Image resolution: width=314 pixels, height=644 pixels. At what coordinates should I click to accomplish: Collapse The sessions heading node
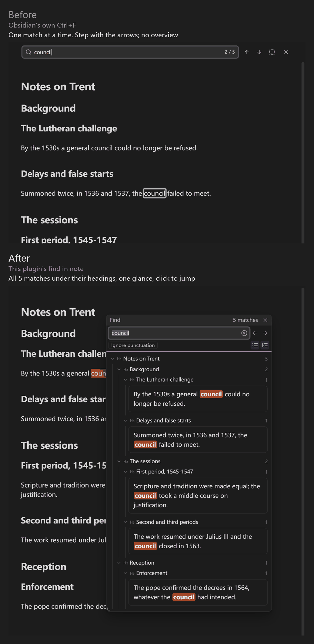[x=119, y=461]
